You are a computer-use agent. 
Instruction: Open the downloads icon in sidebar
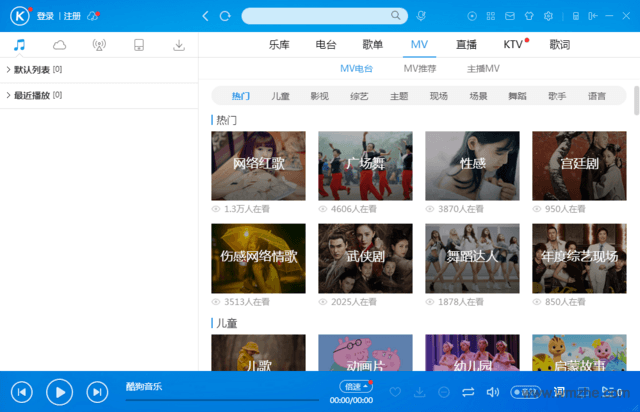pyautogui.click(x=179, y=45)
